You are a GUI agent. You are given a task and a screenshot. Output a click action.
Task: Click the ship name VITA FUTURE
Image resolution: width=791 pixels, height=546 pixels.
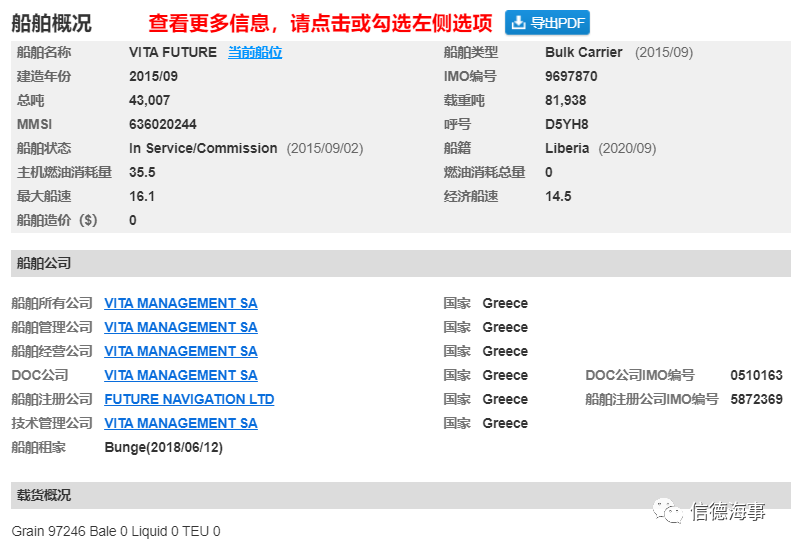coord(173,52)
